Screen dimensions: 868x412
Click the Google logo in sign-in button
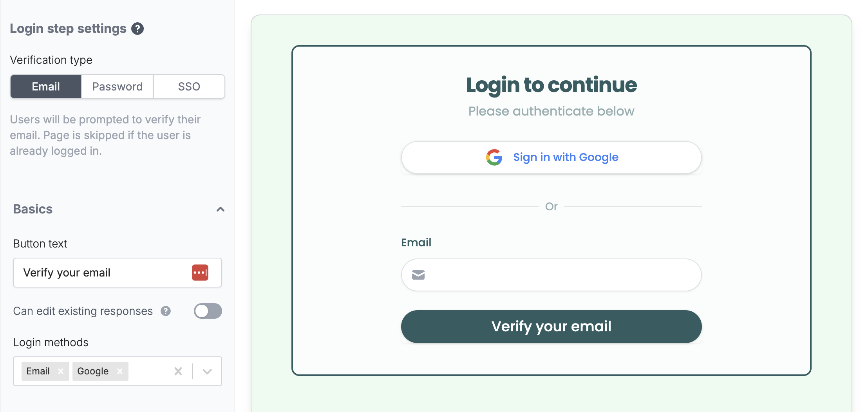click(x=494, y=157)
